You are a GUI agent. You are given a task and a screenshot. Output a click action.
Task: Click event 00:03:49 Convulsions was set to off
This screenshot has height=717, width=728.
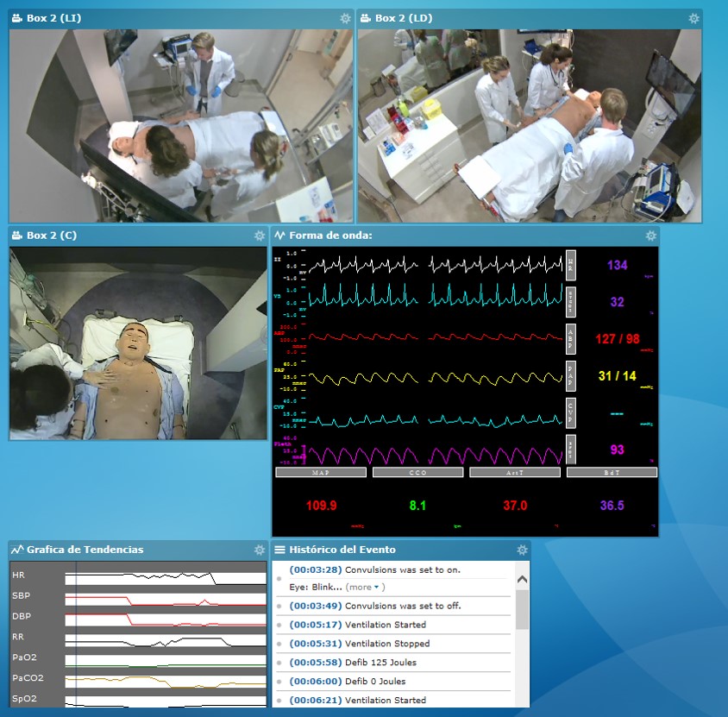pos(375,606)
